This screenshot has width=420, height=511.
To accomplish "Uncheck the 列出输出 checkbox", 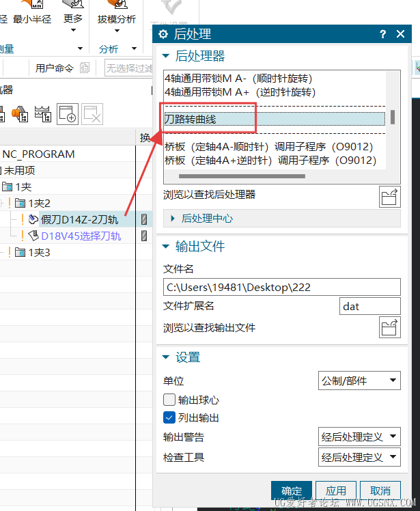I will (x=169, y=417).
